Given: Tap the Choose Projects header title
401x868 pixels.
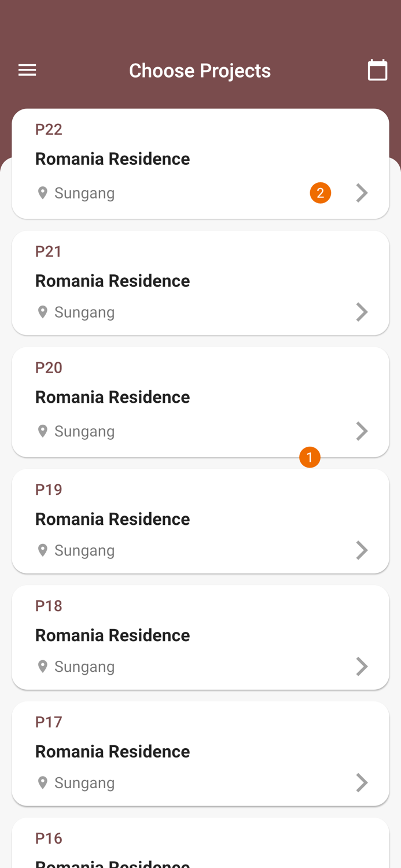Looking at the screenshot, I should (200, 71).
